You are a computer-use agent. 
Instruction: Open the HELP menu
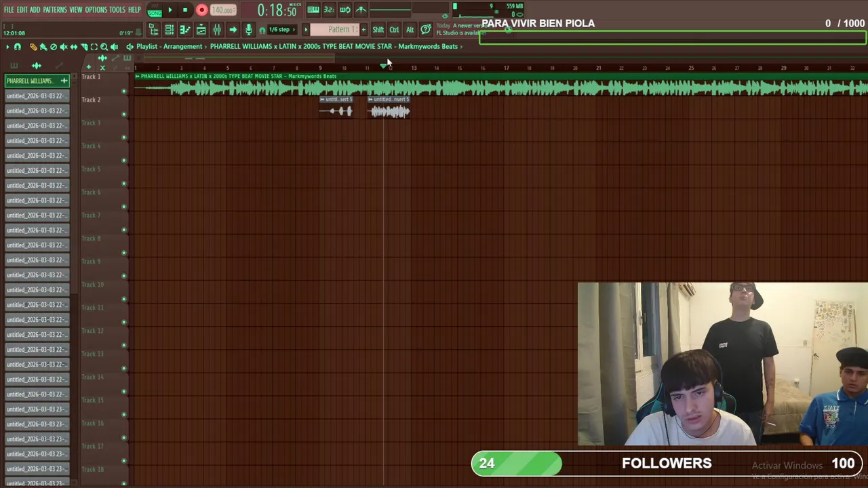(x=134, y=9)
